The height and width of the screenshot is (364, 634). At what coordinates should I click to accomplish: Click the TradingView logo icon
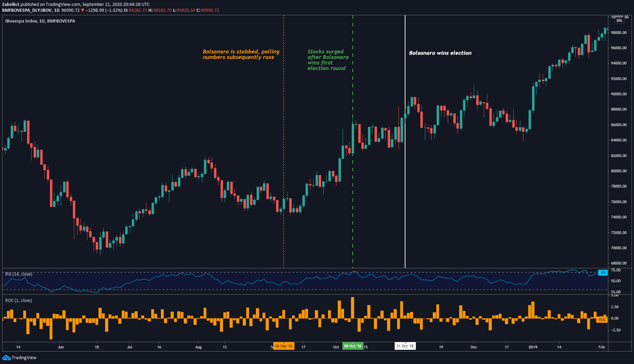[6, 357]
